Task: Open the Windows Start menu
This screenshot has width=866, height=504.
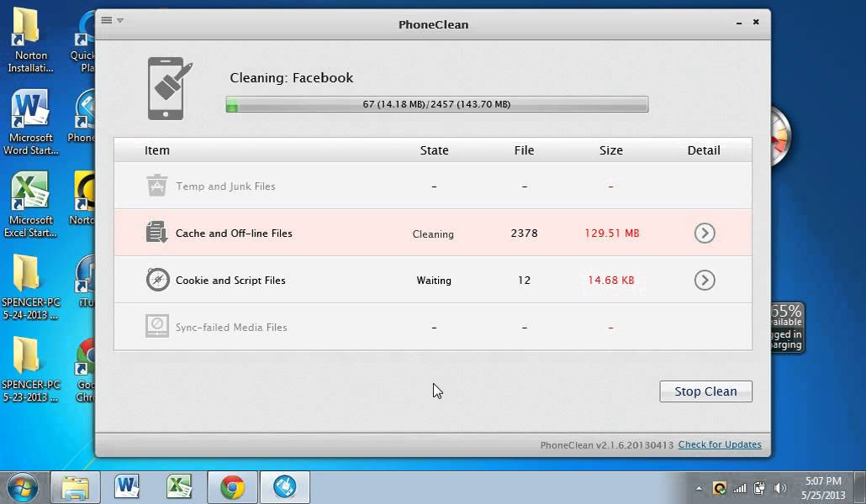Action: click(x=22, y=488)
